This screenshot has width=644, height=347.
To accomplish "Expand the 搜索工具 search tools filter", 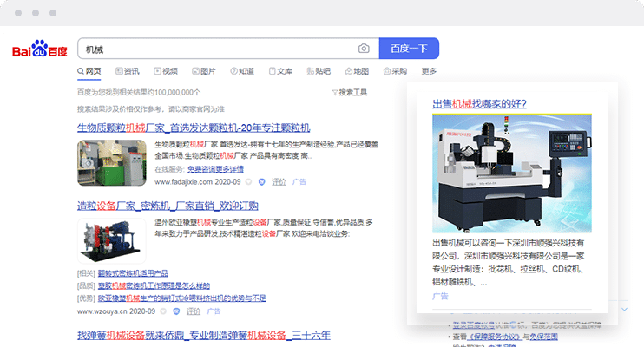I will [349, 92].
